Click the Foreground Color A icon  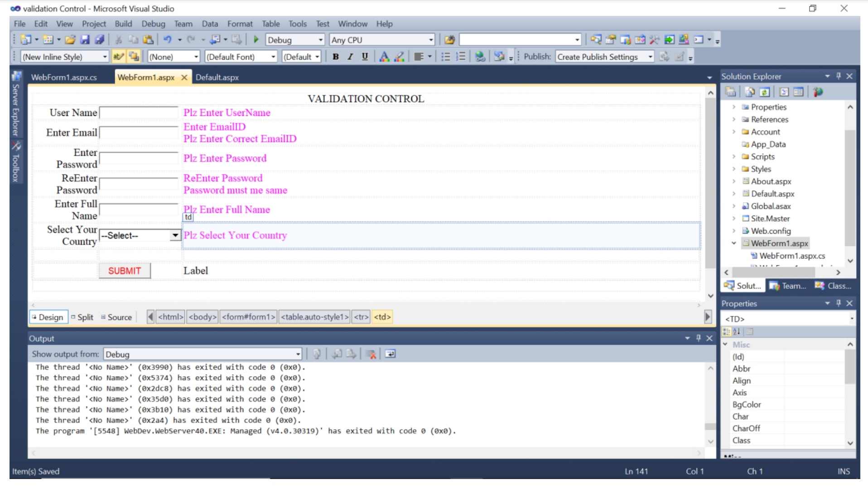384,57
